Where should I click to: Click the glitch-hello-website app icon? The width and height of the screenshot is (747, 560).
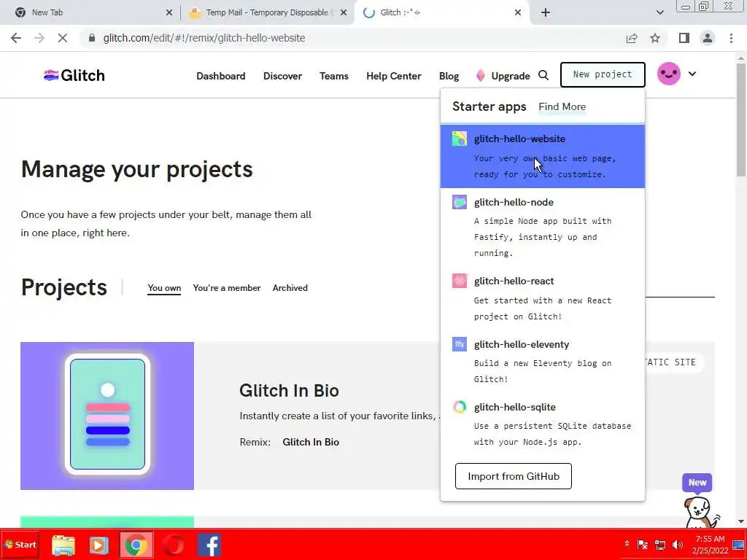(x=460, y=139)
